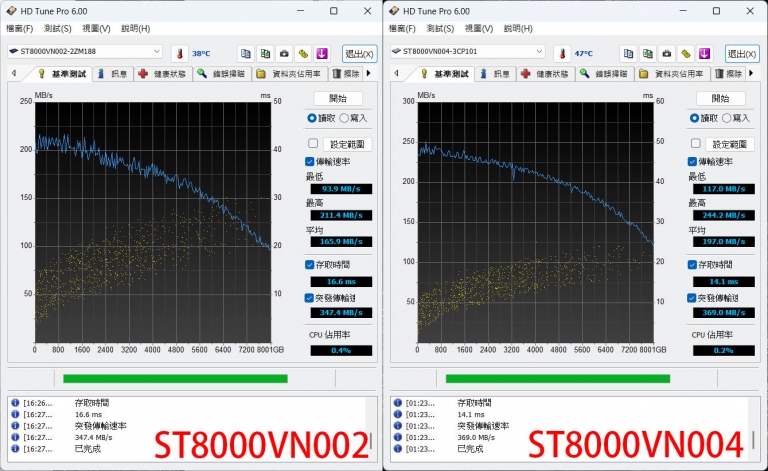Copy text to clipboard icon in left window
Viewport: 768px width, 471px height.
[246, 53]
